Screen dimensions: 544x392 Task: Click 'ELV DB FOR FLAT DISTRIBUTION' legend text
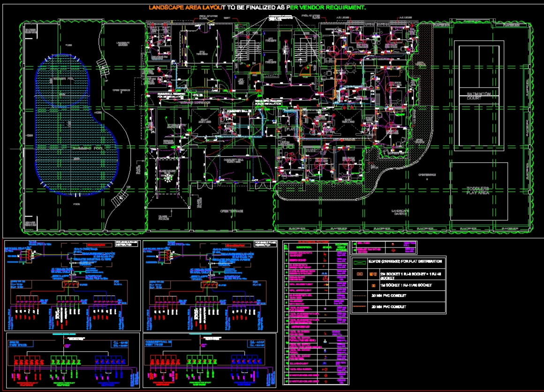(x=405, y=261)
